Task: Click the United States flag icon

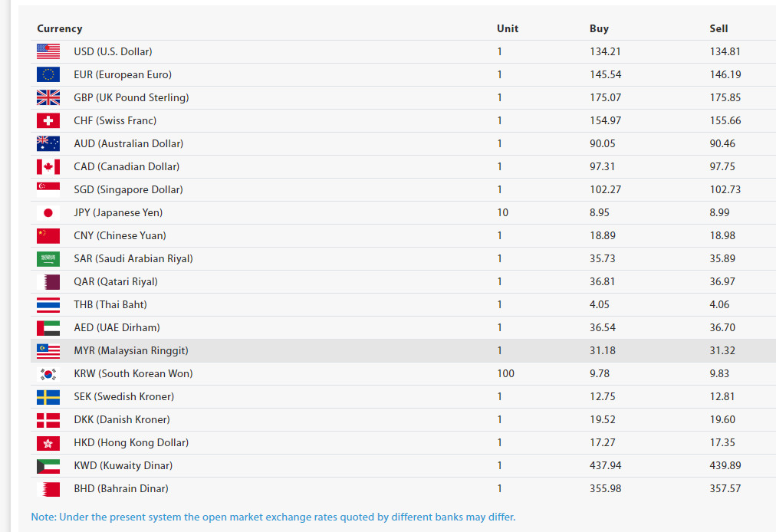Action: pyautogui.click(x=48, y=51)
